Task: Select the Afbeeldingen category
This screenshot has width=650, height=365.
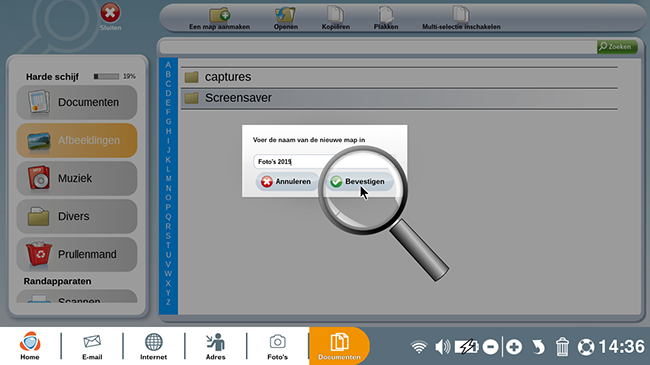Action: 77,140
